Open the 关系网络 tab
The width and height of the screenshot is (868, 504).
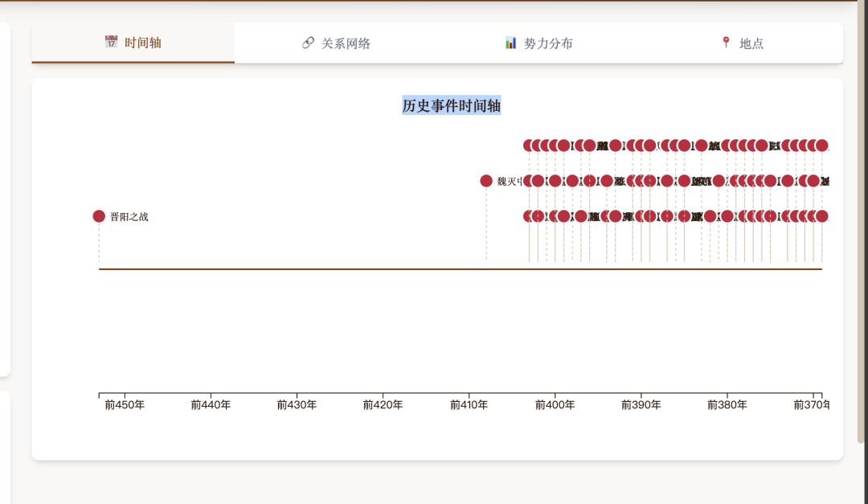(x=336, y=43)
